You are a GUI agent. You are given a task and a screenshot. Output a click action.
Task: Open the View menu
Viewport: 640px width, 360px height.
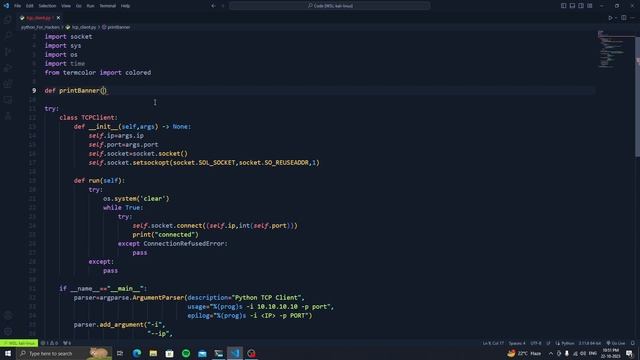pos(66,6)
